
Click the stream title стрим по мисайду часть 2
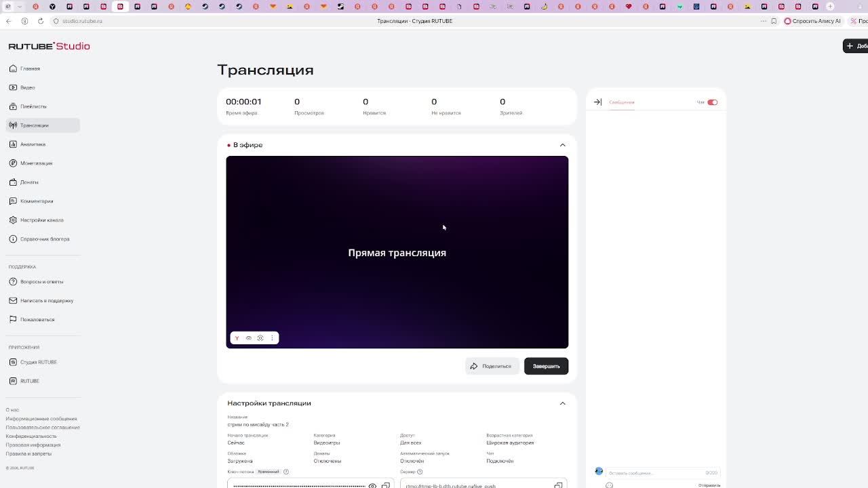[258, 424]
